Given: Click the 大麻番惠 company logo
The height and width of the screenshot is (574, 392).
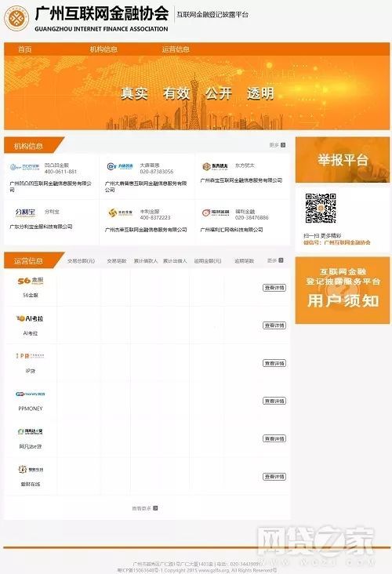Looking at the screenshot, I should 120,167.
